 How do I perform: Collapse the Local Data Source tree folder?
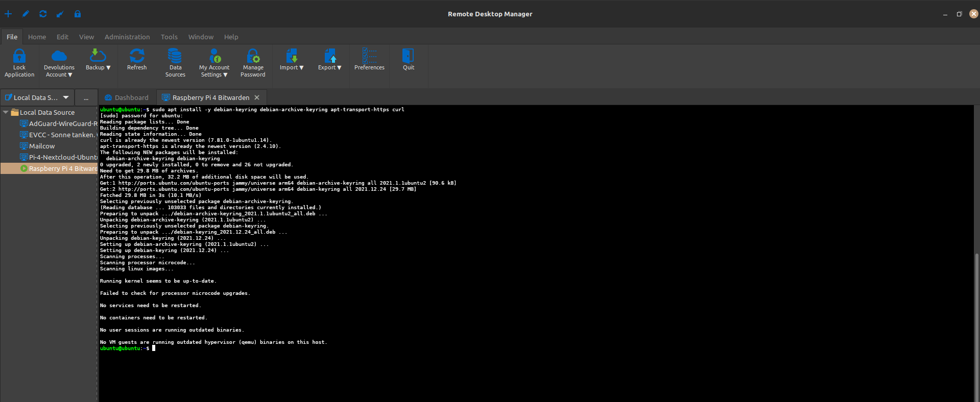pyautogui.click(x=6, y=112)
